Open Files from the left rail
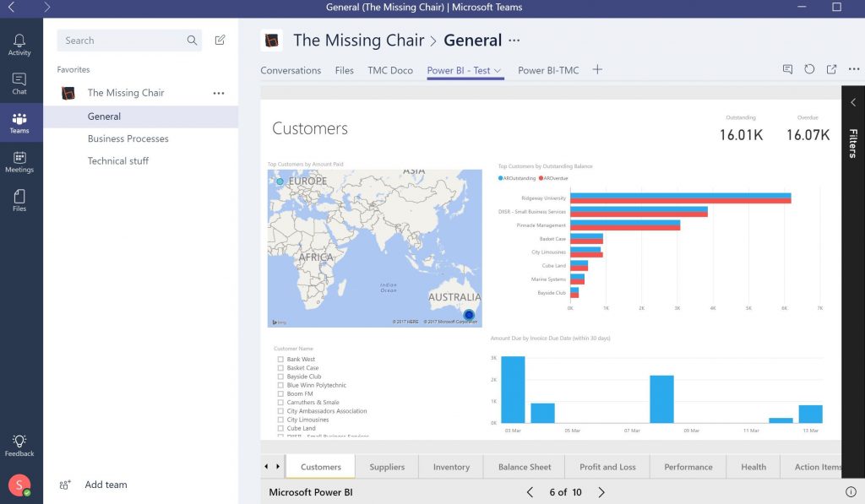 (19, 201)
